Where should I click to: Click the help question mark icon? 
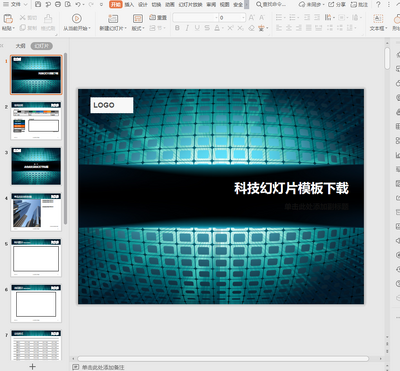378,4
